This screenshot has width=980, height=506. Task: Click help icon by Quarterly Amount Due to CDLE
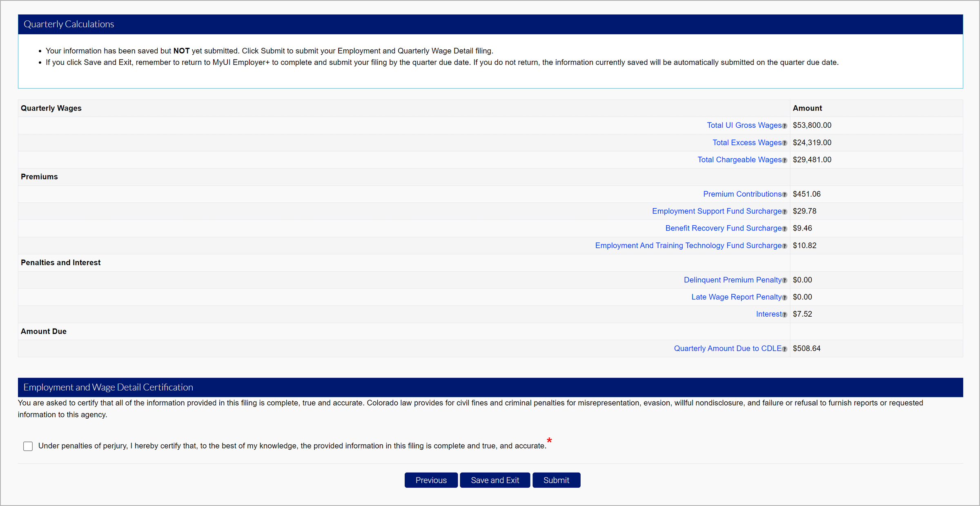click(x=784, y=349)
